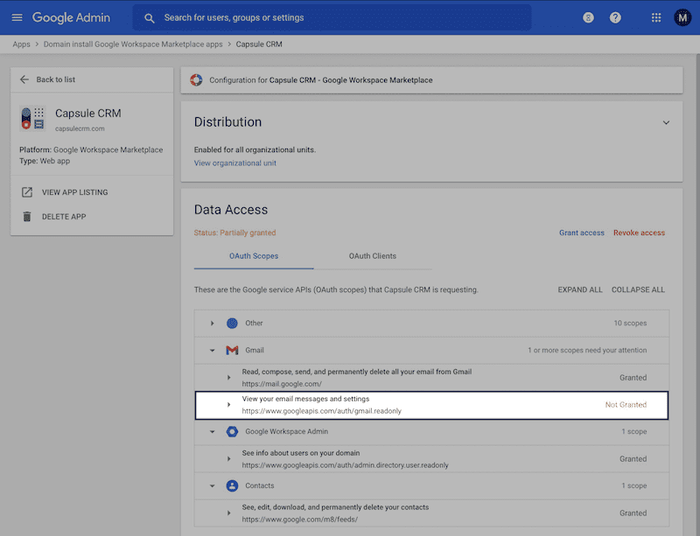Click Revoke access
Viewport: 700px width, 536px height.
pos(639,233)
